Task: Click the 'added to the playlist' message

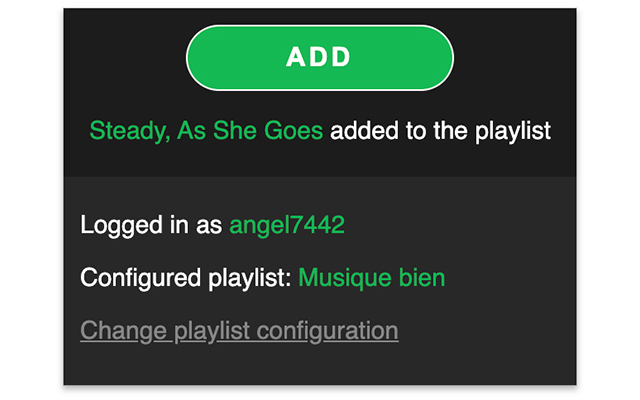Action: (x=441, y=131)
